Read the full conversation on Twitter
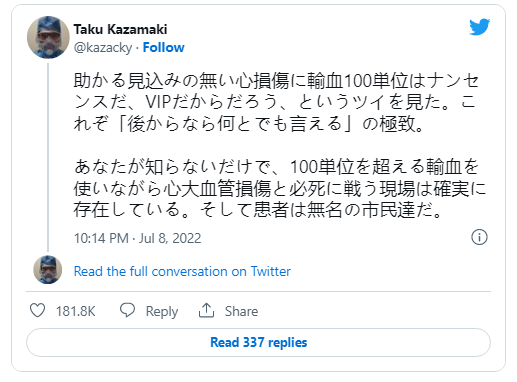The width and height of the screenshot is (517, 382). click(182, 271)
